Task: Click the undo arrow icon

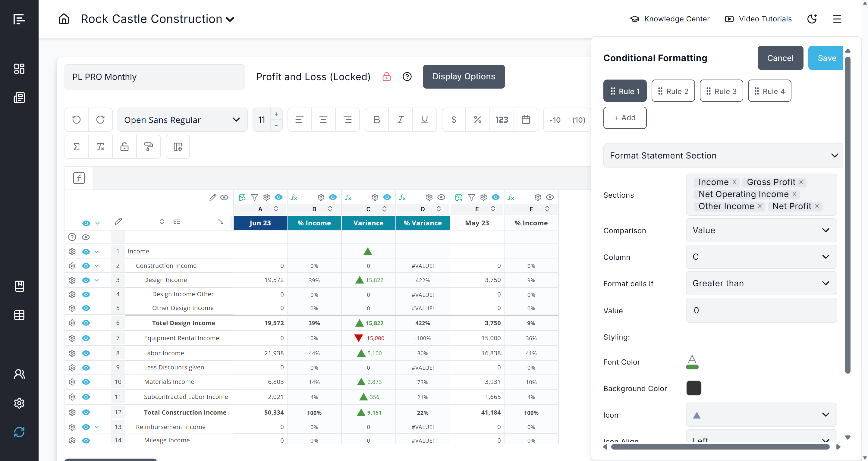Action: click(x=77, y=120)
